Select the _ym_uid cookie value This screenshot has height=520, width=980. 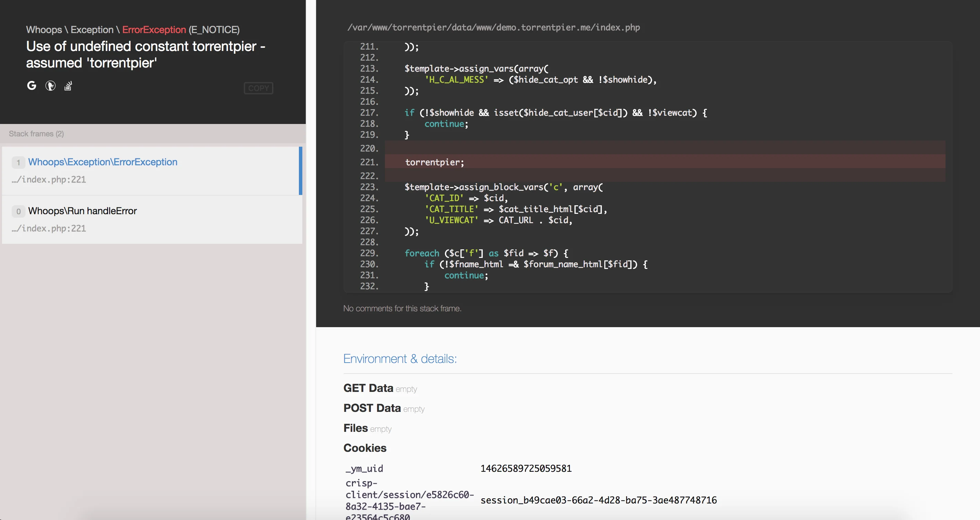(526, 468)
